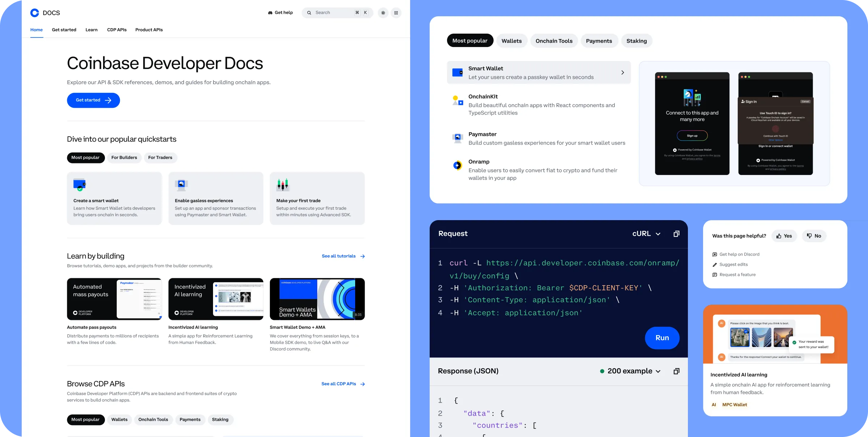Click the Discord icon next to Get help
868x437 pixels.
coord(270,13)
